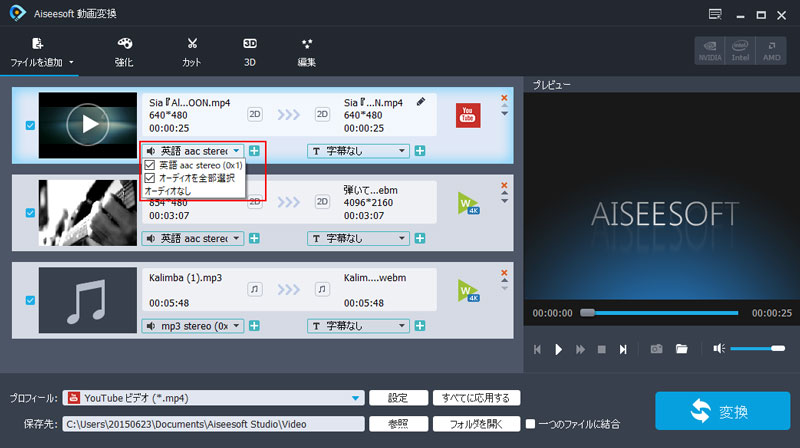The width and height of the screenshot is (800, 448).
Task: Toggle オーディオを全部選択 checkbox
Action: click(x=149, y=178)
